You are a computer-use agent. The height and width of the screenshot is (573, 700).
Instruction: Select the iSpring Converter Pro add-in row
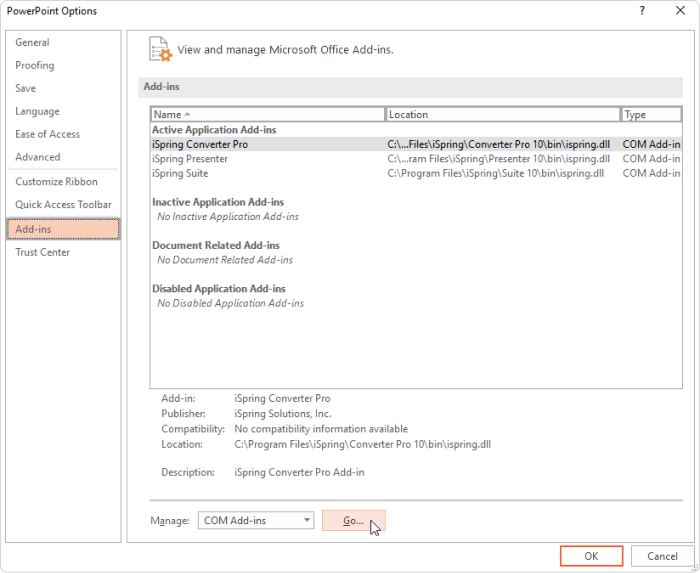coord(416,144)
